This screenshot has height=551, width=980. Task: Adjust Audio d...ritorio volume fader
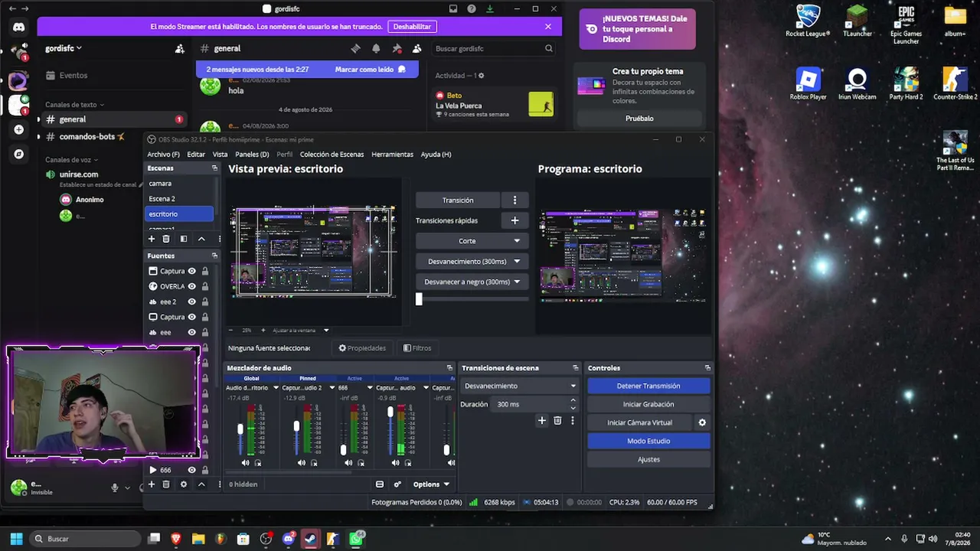240,429
